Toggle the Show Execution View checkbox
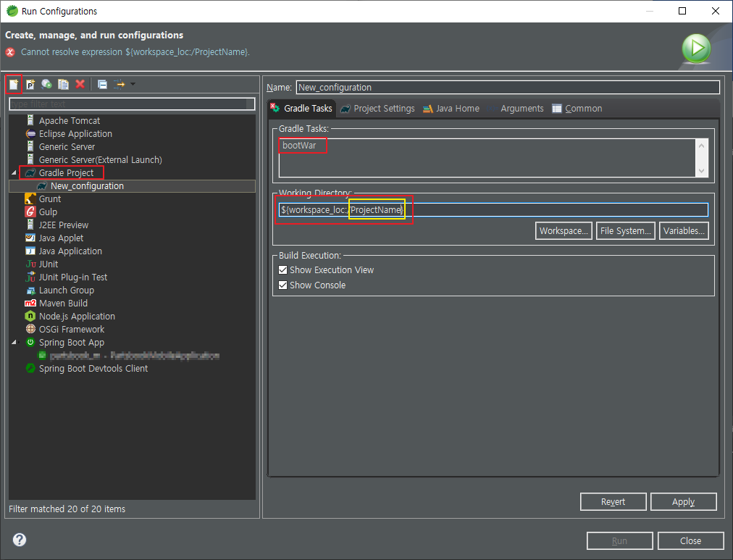Viewport: 733px width, 560px height. point(282,270)
